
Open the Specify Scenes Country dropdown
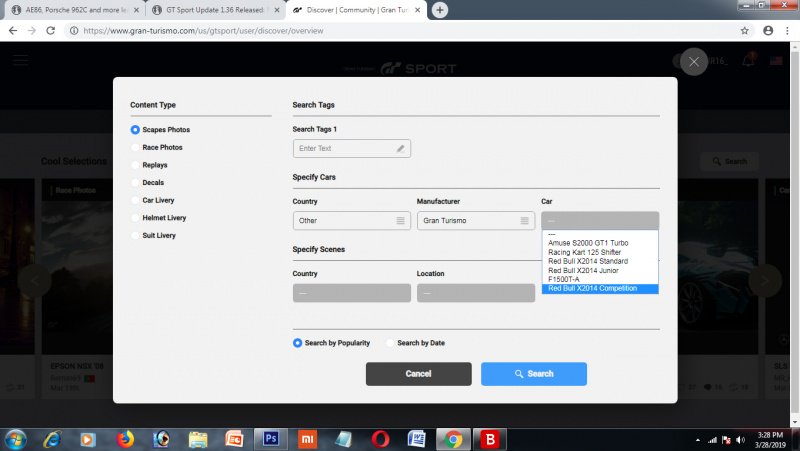(352, 293)
